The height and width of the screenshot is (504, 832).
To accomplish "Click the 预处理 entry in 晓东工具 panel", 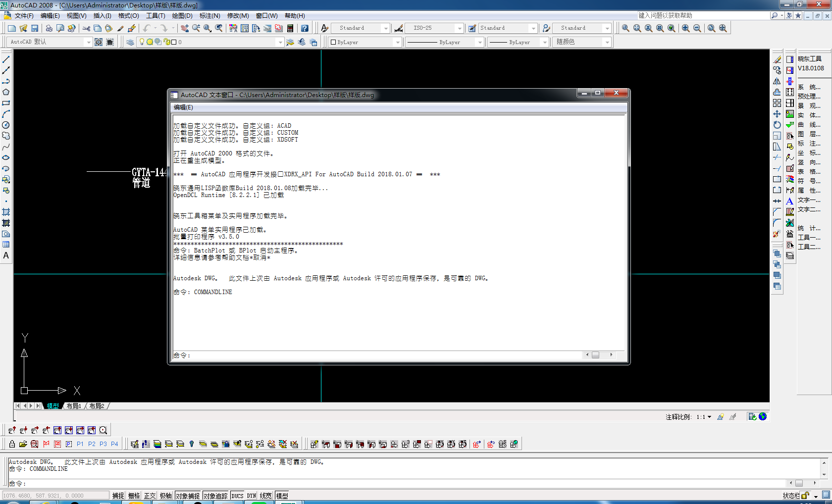I will pyautogui.click(x=809, y=97).
